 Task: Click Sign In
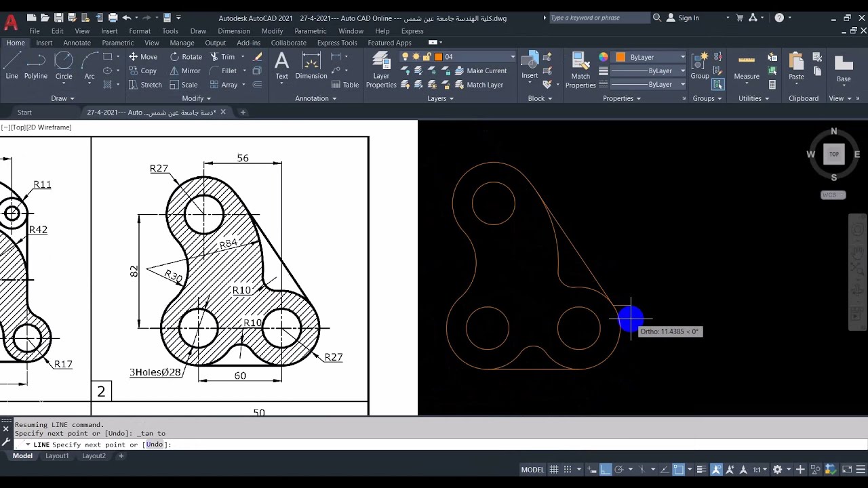(x=683, y=18)
